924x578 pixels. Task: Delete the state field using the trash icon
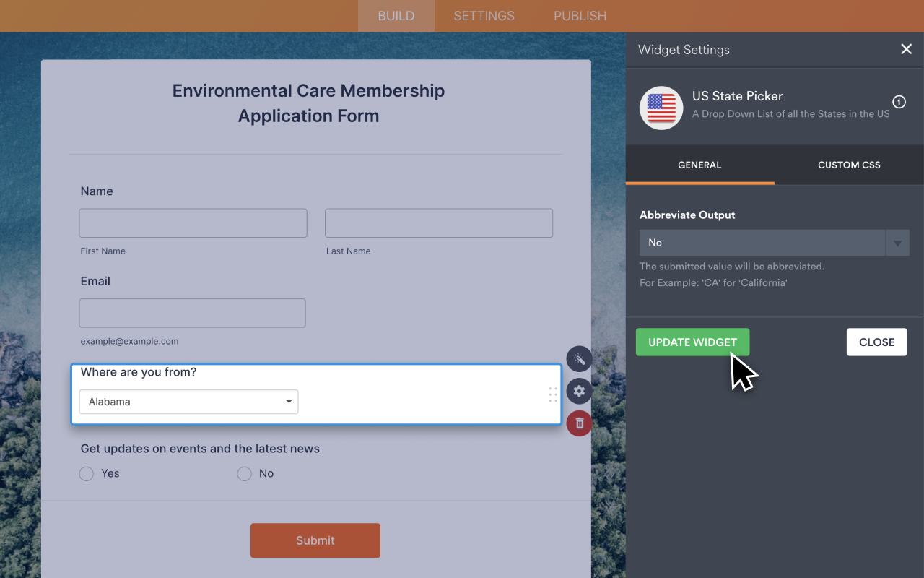pos(579,423)
